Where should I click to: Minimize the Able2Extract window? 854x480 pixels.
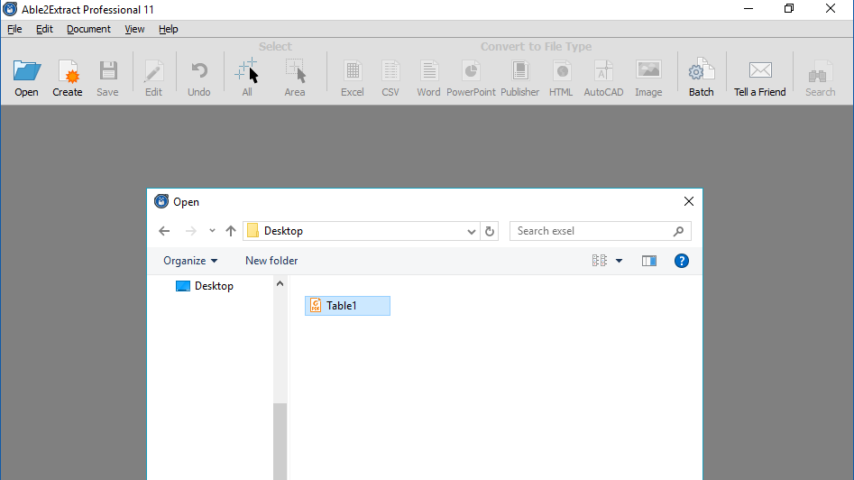748,9
